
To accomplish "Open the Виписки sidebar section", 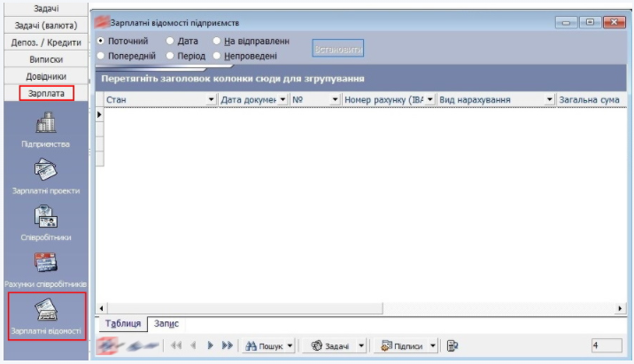I will click(x=46, y=59).
